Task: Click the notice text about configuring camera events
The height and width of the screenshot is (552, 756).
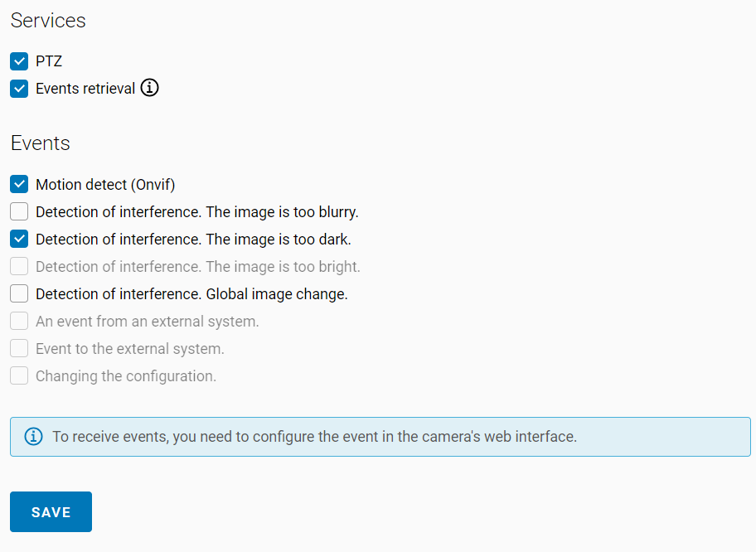Action: pos(314,437)
